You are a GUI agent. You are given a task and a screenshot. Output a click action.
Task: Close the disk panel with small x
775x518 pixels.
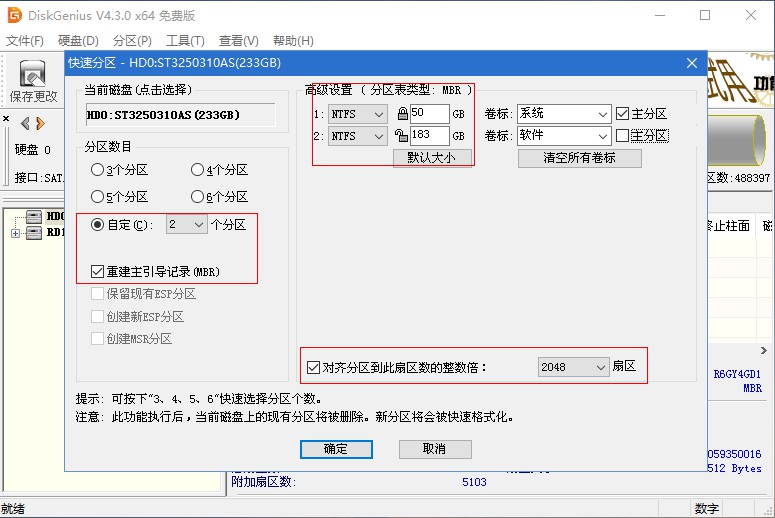click(x=6, y=119)
